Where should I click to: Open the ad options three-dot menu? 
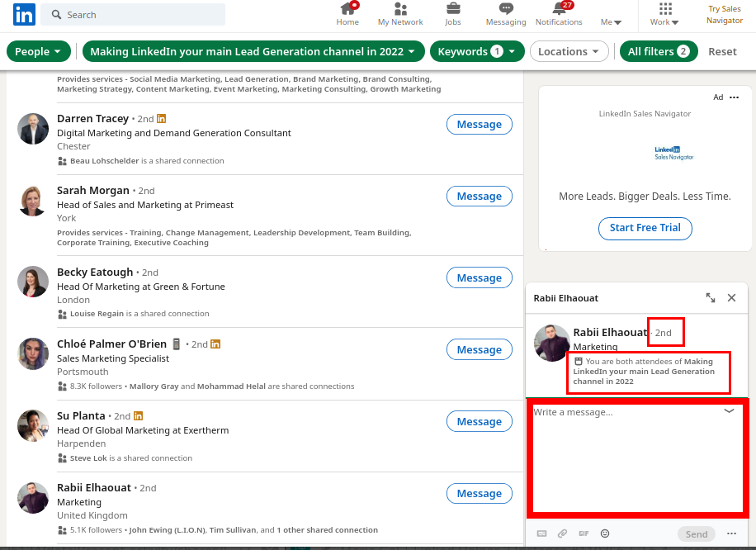pos(734,97)
